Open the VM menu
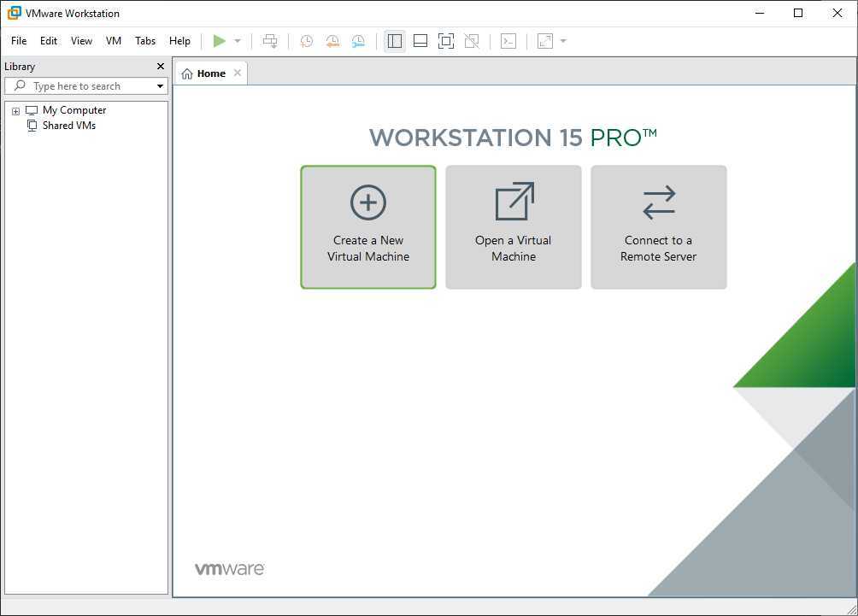This screenshot has height=616, width=858. pos(114,41)
